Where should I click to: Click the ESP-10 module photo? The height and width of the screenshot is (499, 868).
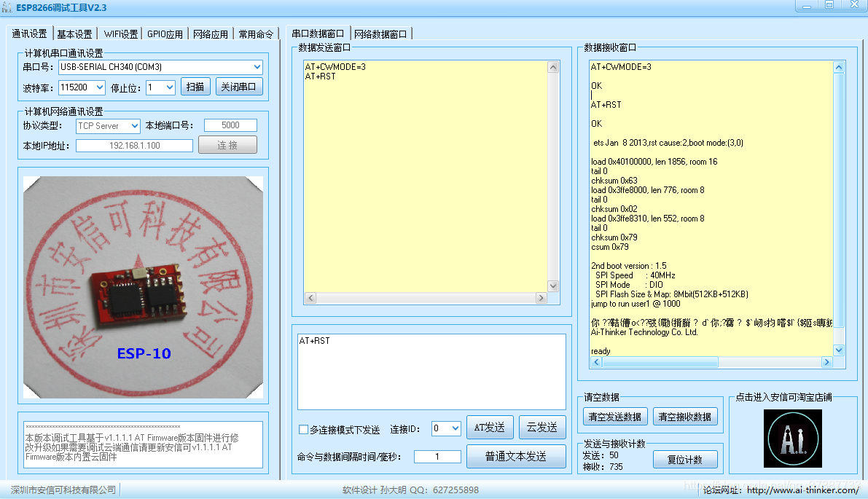(143, 287)
